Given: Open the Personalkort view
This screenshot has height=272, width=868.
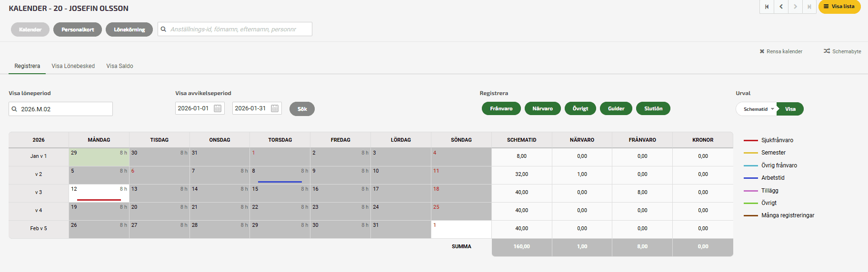Looking at the screenshot, I should pyautogui.click(x=78, y=29).
